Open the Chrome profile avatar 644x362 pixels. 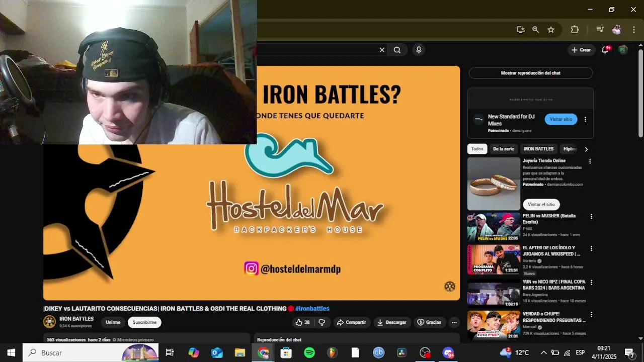(x=617, y=30)
